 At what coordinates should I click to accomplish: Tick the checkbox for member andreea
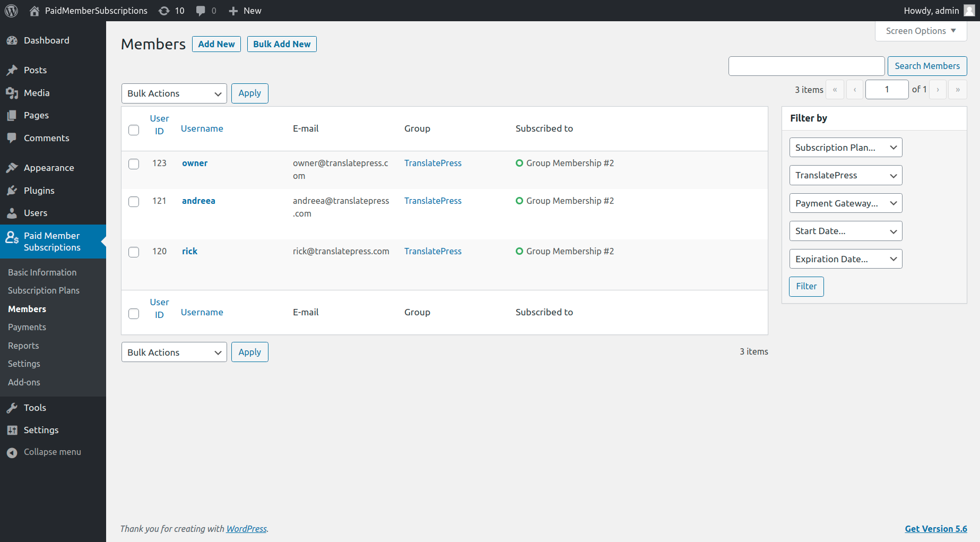click(134, 202)
